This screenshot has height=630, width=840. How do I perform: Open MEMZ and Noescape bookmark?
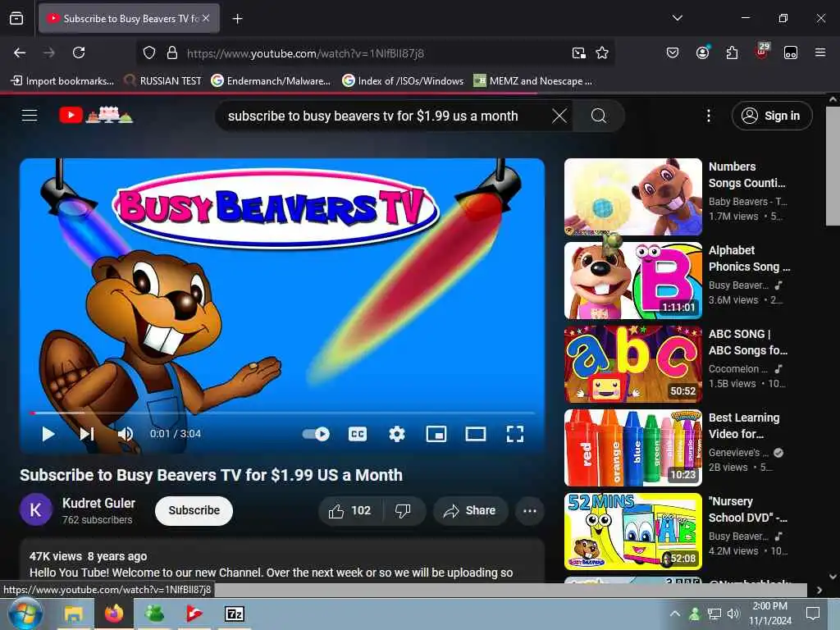[533, 81]
